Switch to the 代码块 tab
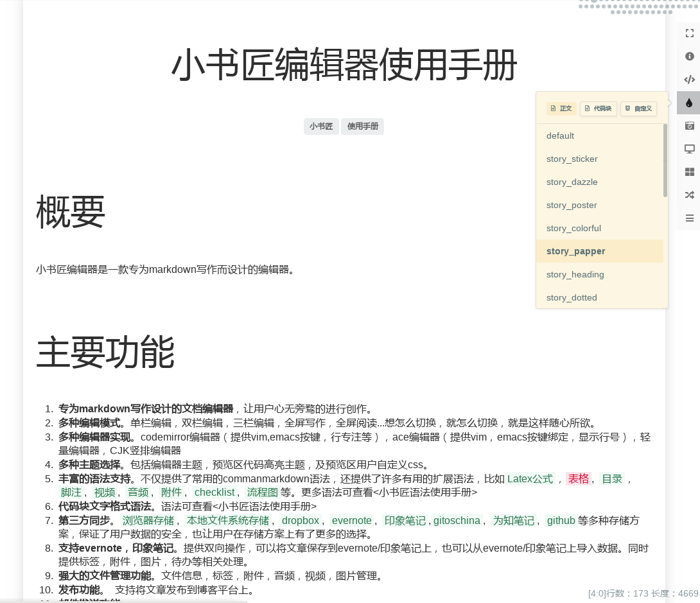The image size is (700, 603). tap(599, 109)
